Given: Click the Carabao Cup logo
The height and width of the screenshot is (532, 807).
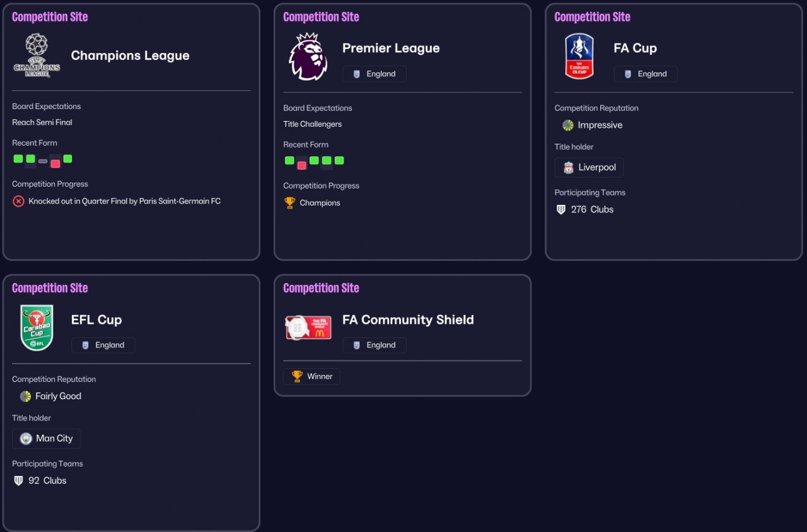Looking at the screenshot, I should click(37, 328).
